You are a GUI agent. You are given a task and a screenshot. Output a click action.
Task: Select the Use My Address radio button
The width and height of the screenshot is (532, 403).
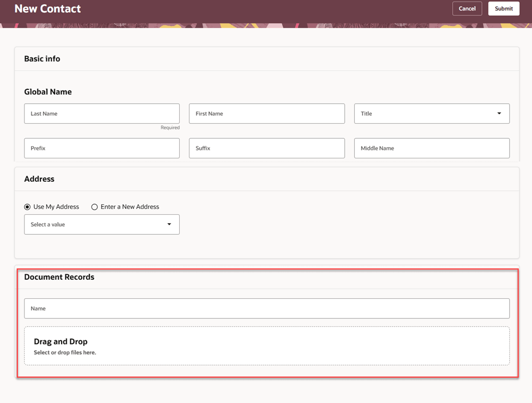point(27,207)
